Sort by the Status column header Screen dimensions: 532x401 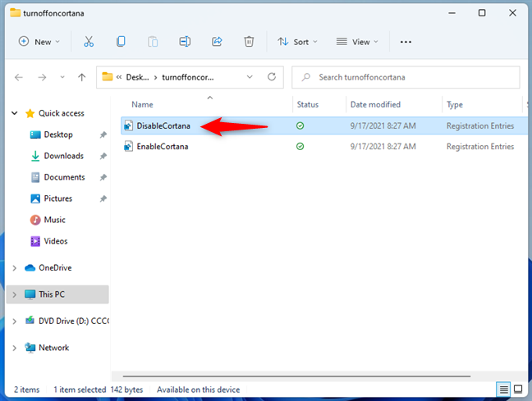307,104
